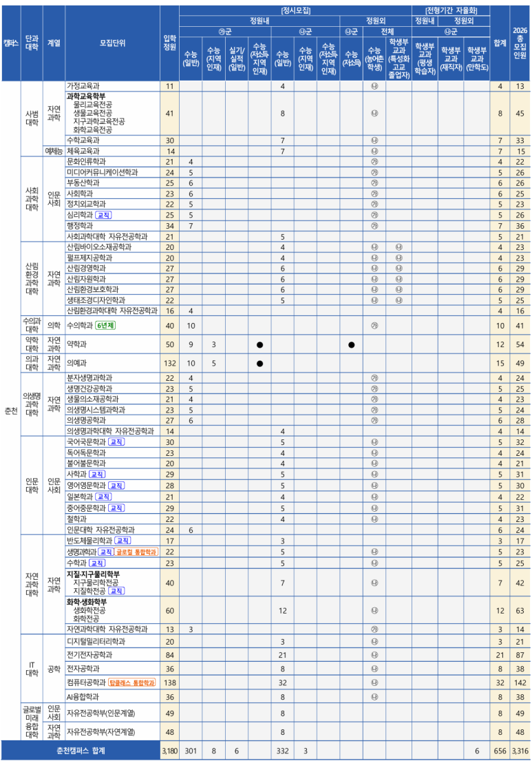
Task: Click 문화인류학과 in the table
Action: click(86, 162)
